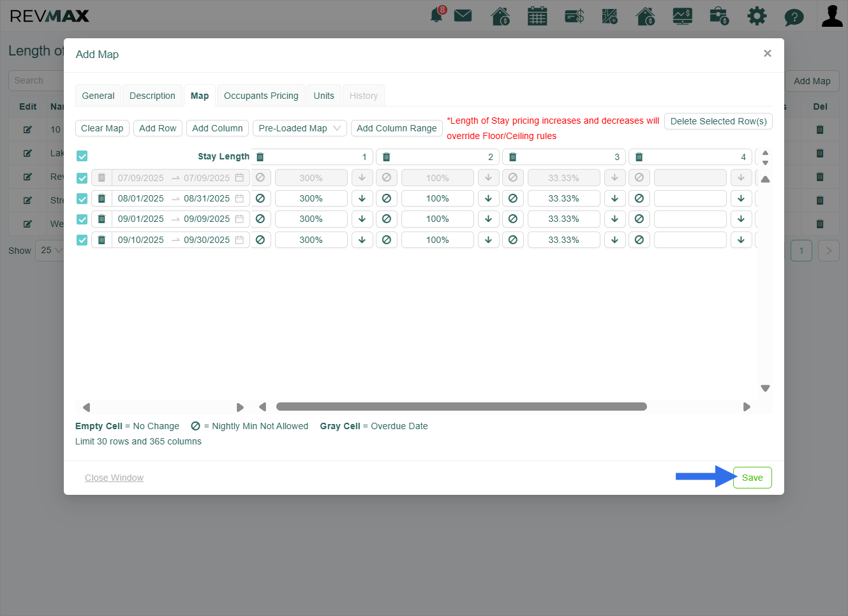Viewport: 848px width, 616px height.
Task: Click the column sort stepper arrows
Action: [766, 157]
